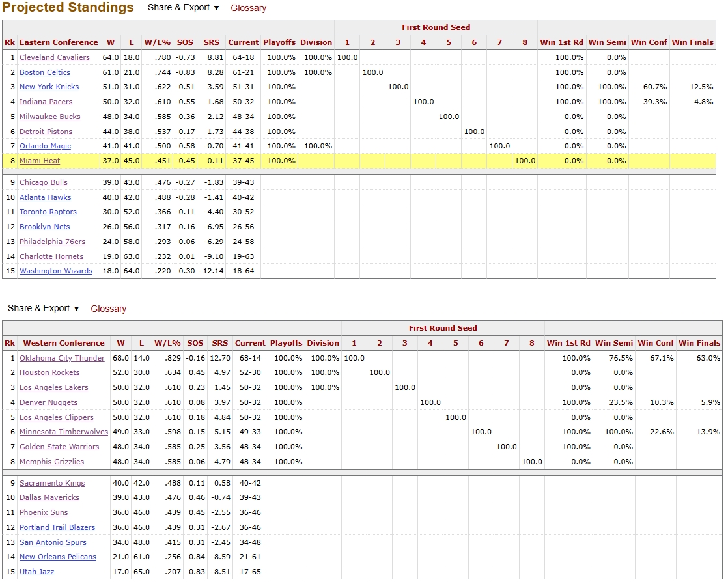Open the Boston Celtics team link
Screen dimensions: 728x582
pos(44,72)
